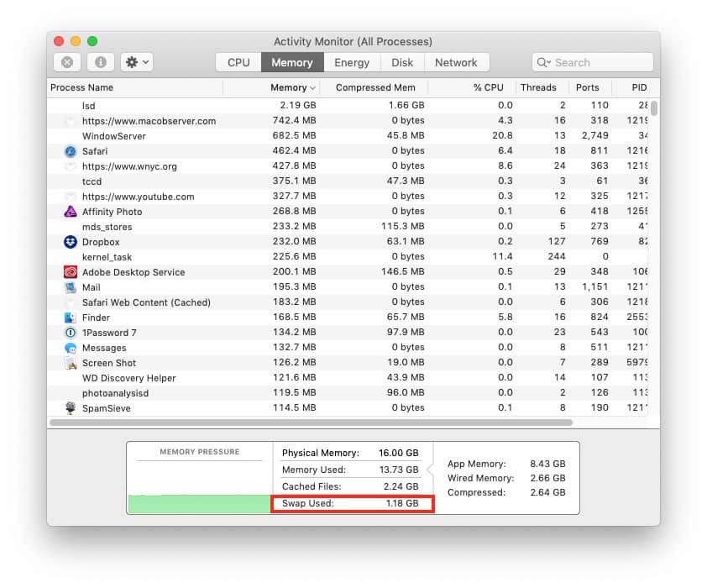The image size is (707, 588).
Task: Switch to the CPU tab
Action: 238,62
